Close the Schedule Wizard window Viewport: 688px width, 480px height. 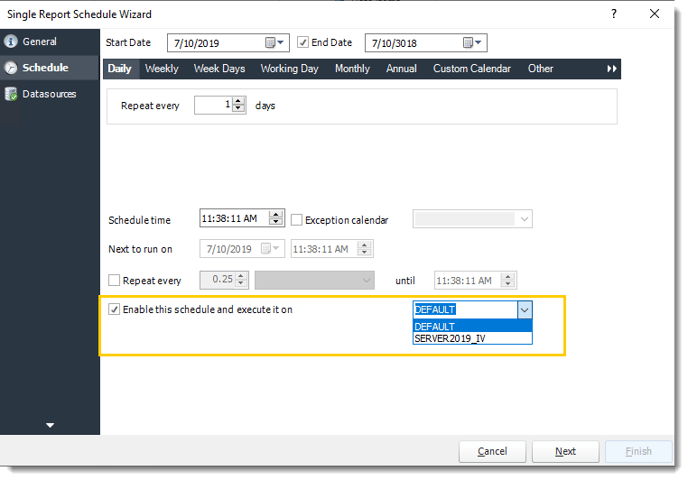coord(654,14)
